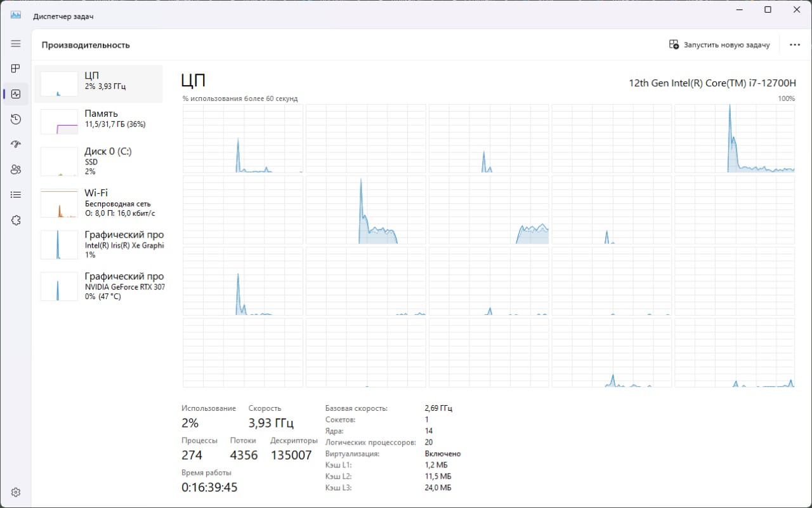The width and height of the screenshot is (812, 508).
Task: Select the ЦП performance entry
Action: [x=98, y=84]
